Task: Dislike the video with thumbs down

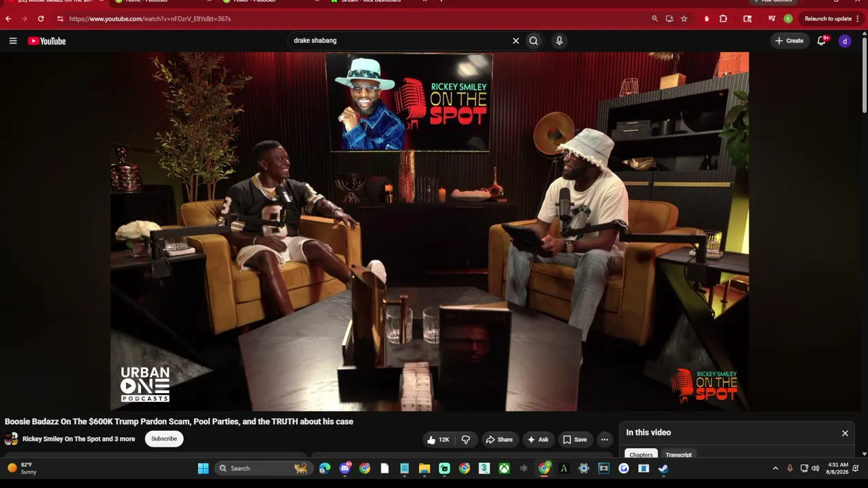Action: pyautogui.click(x=466, y=439)
